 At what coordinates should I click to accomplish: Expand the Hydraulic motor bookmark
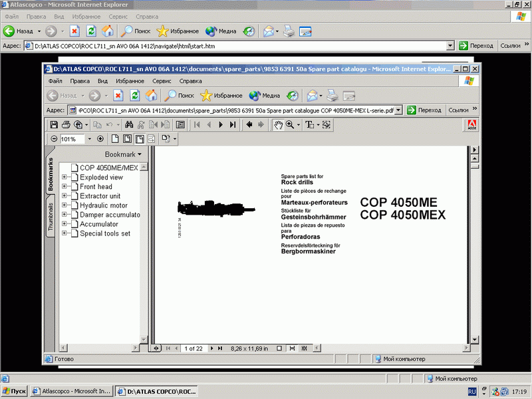point(65,205)
